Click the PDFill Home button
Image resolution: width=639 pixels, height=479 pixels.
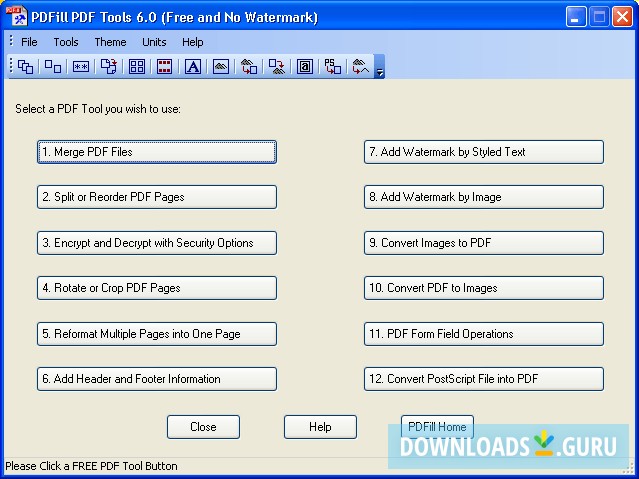pos(437,427)
